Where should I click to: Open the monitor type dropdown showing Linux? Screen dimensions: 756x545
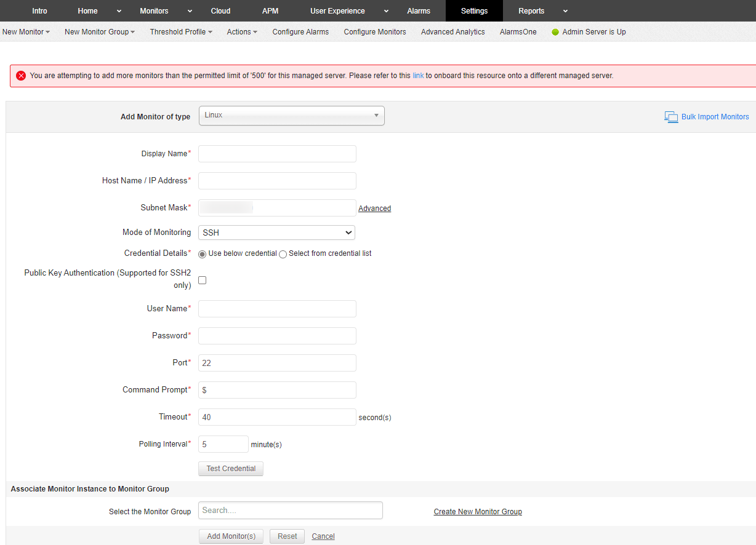291,116
